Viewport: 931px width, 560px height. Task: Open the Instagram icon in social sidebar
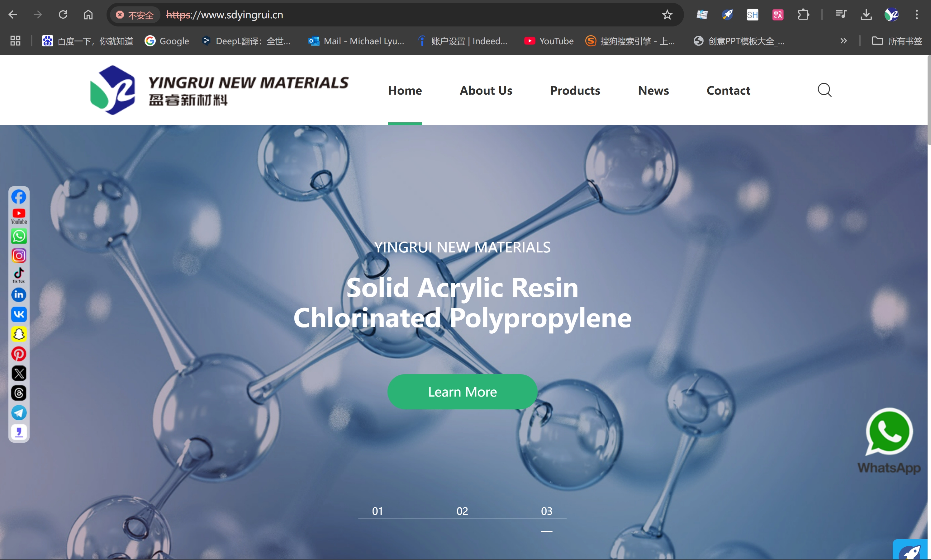coord(19,256)
